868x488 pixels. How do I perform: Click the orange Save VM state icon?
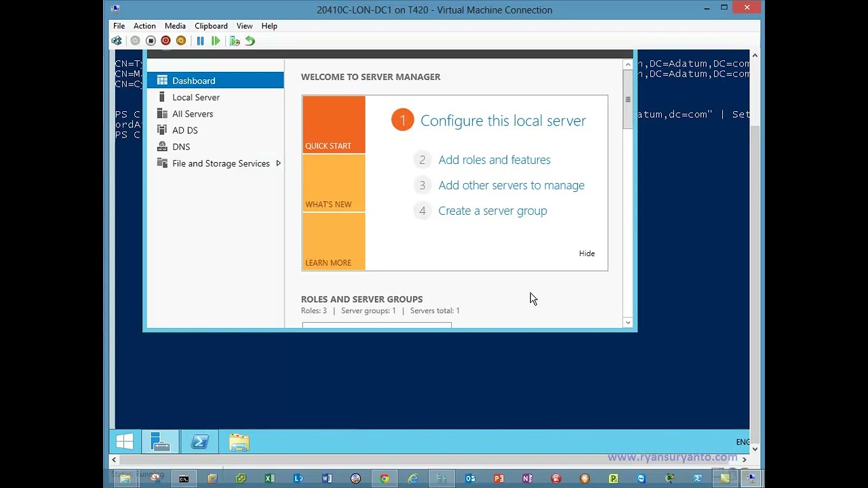pyautogui.click(x=181, y=41)
